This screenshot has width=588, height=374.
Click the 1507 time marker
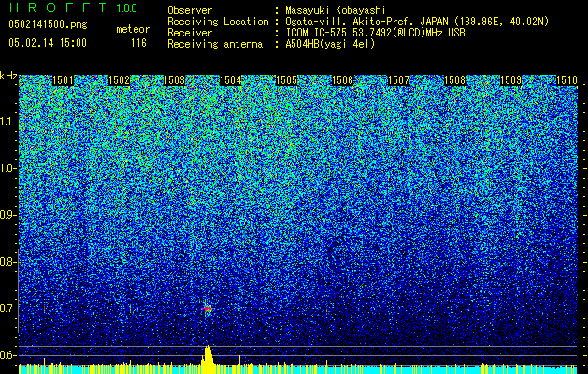tap(398, 80)
